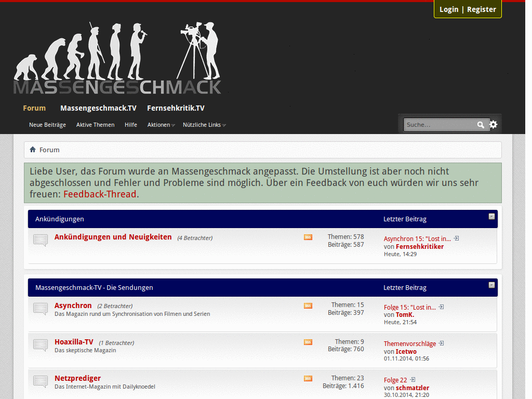532x399 pixels.
Task: Focus the Suche search field
Action: tap(440, 125)
